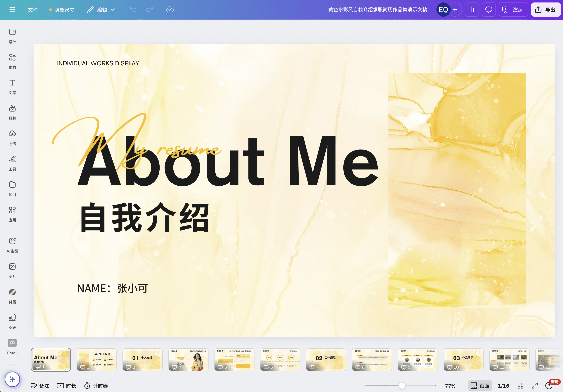Click the 导出 export button
Image resolution: width=563 pixels, height=392 pixels.
tap(546, 10)
